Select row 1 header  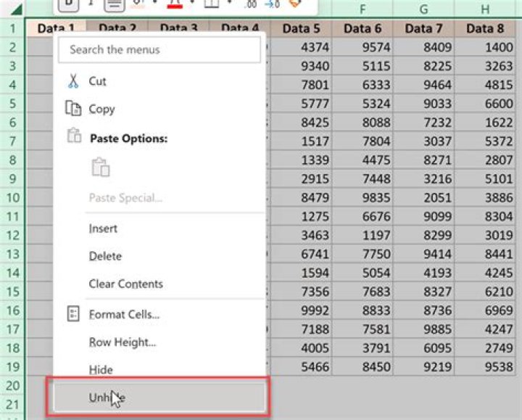point(12,28)
